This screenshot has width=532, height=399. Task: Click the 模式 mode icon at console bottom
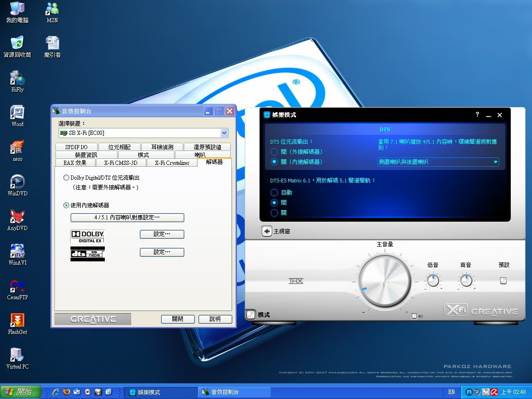coord(251,314)
